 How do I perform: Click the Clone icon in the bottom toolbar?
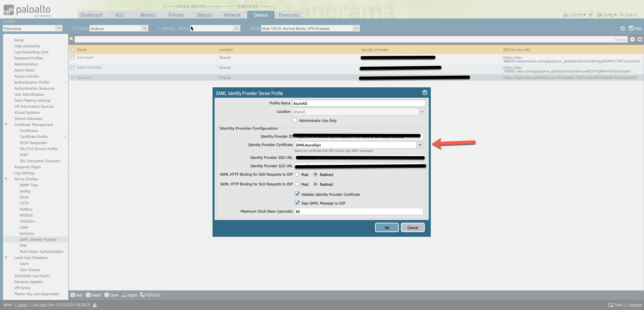106,295
